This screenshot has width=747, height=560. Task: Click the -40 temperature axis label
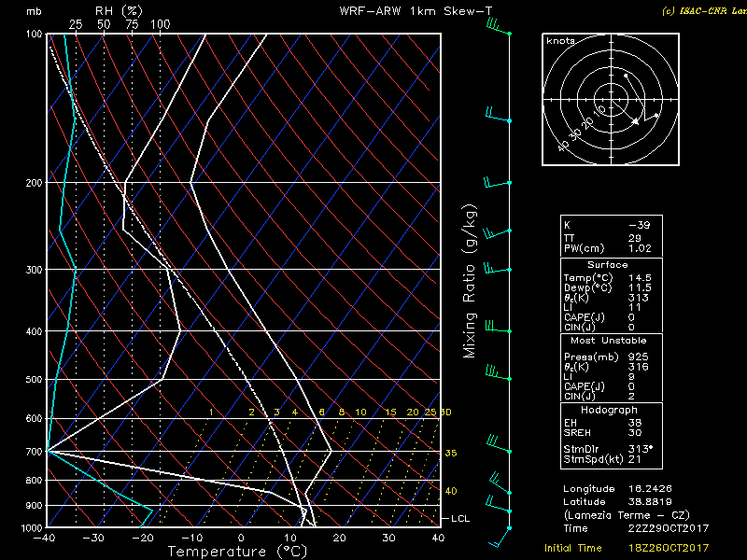point(44,538)
